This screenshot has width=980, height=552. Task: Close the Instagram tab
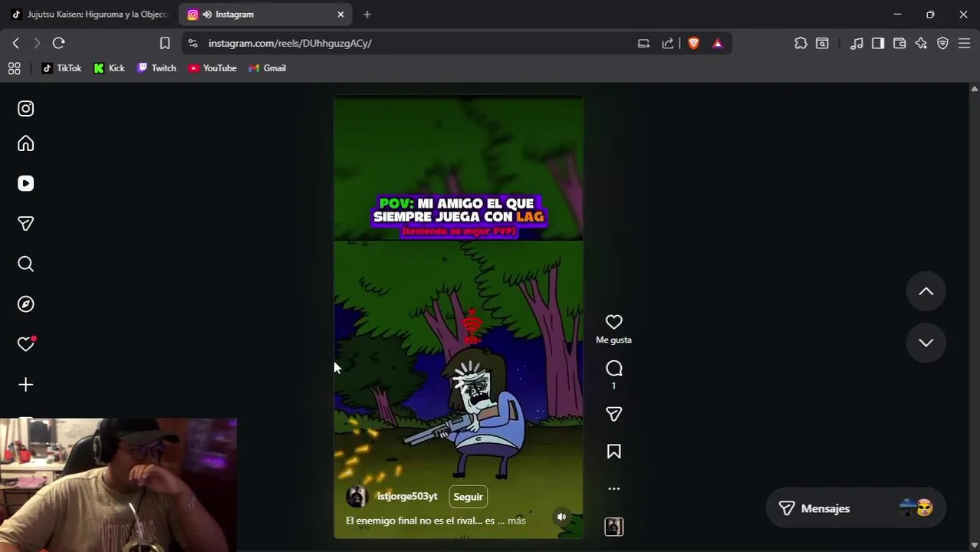click(x=340, y=14)
